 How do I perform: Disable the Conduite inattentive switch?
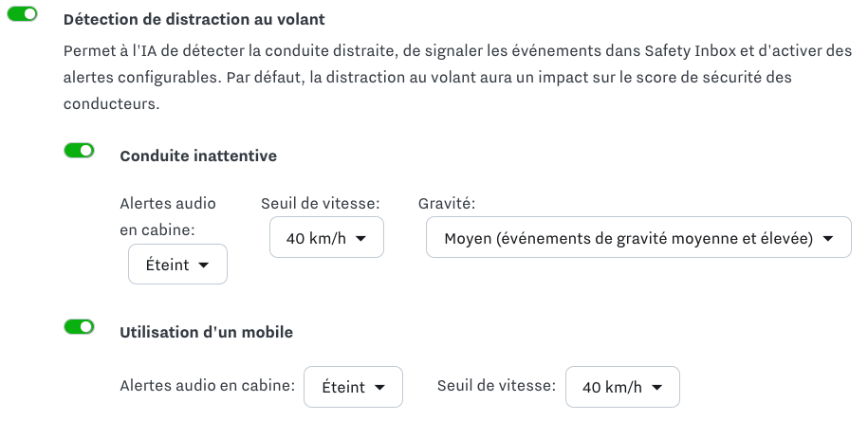click(x=79, y=150)
